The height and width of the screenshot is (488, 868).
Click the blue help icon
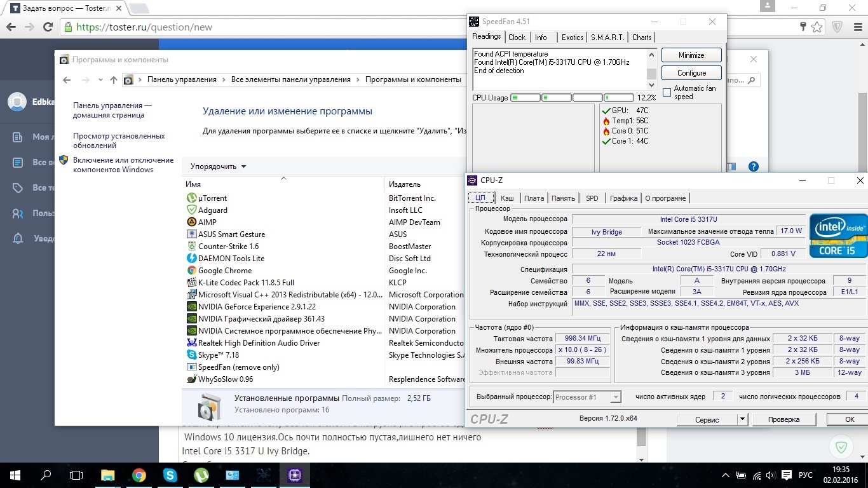click(x=754, y=166)
